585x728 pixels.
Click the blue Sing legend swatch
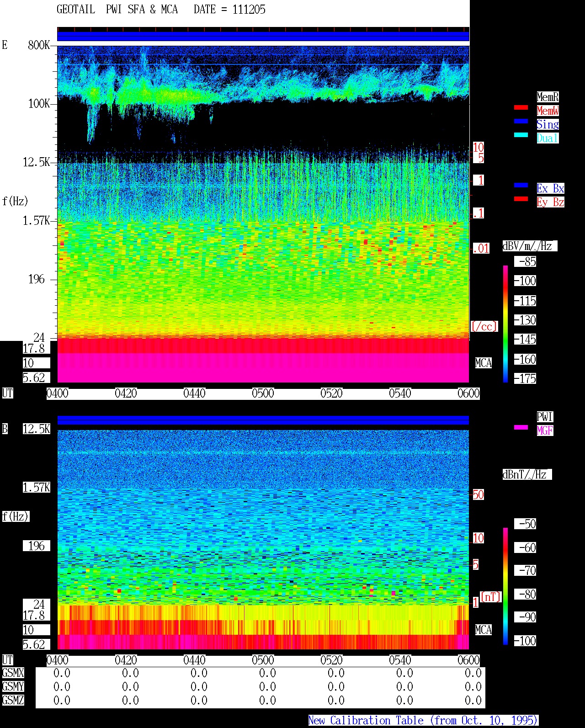coord(521,122)
